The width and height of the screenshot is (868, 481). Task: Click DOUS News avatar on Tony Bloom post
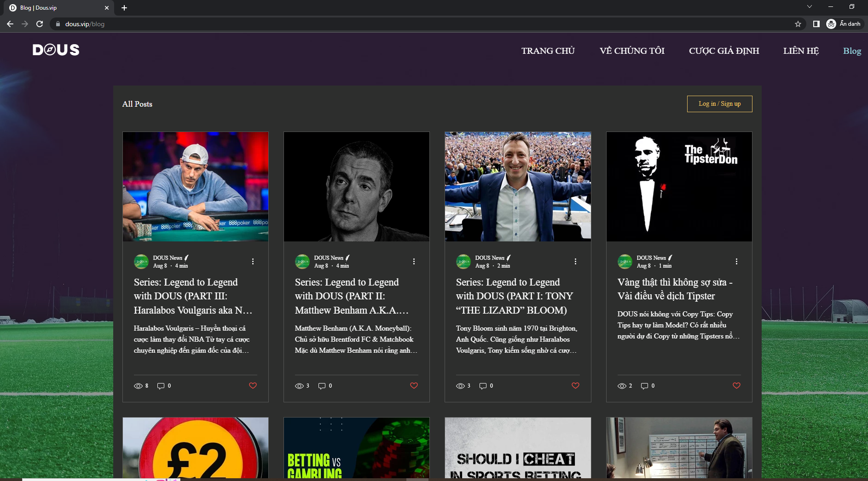tap(463, 262)
